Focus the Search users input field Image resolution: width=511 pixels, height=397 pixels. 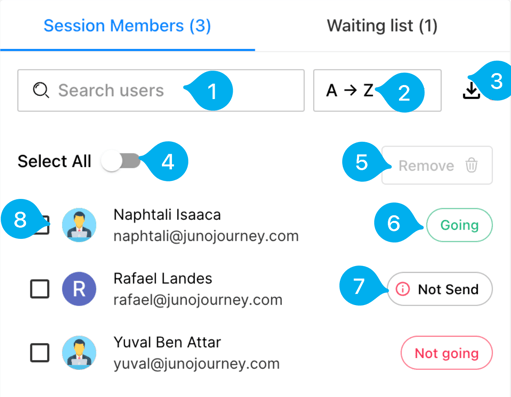click(161, 90)
